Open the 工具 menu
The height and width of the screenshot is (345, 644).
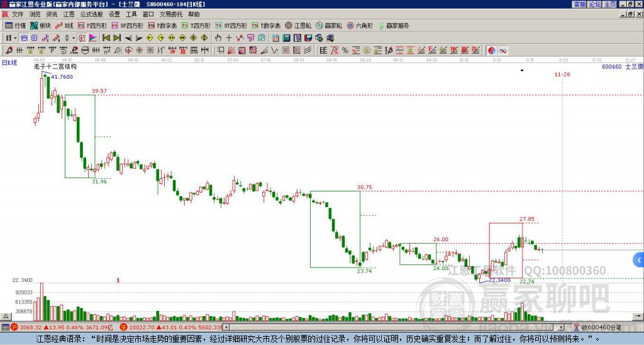[131, 14]
